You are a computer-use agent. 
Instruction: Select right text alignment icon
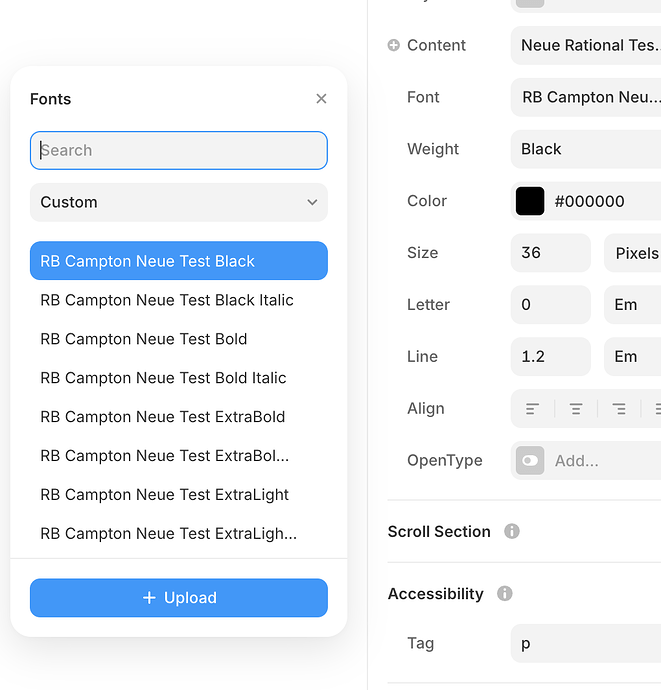point(619,409)
